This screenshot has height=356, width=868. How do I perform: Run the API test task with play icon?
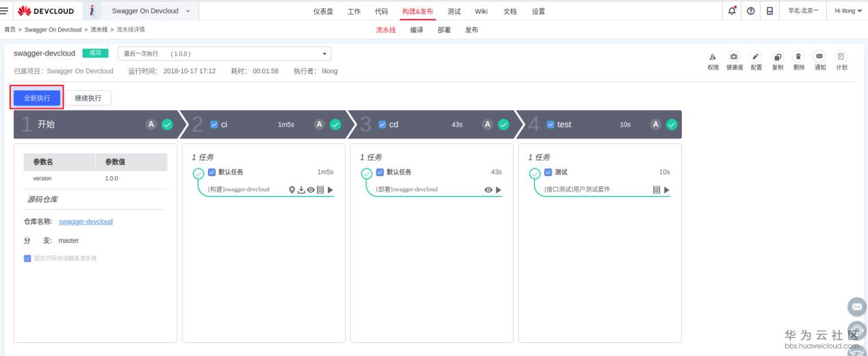click(x=667, y=190)
